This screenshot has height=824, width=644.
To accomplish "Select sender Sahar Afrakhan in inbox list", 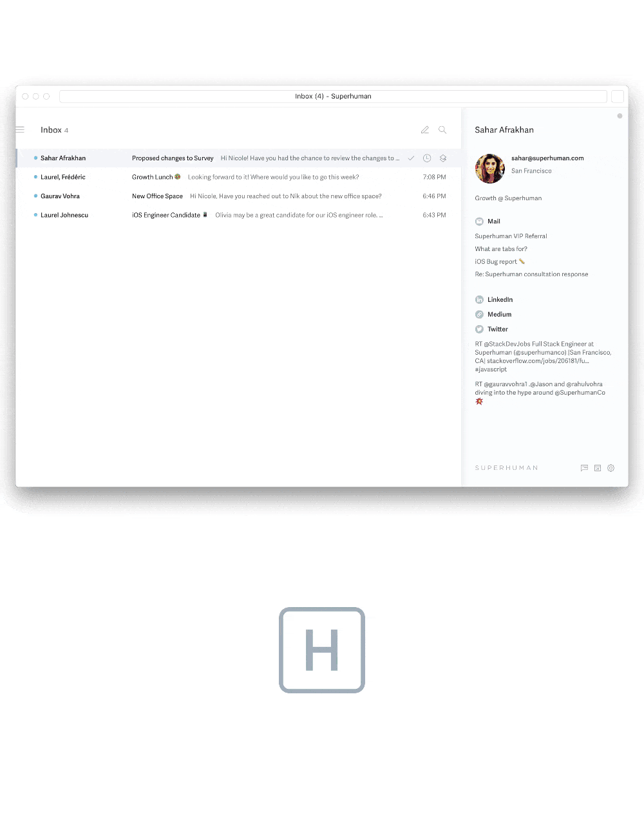I will click(63, 158).
